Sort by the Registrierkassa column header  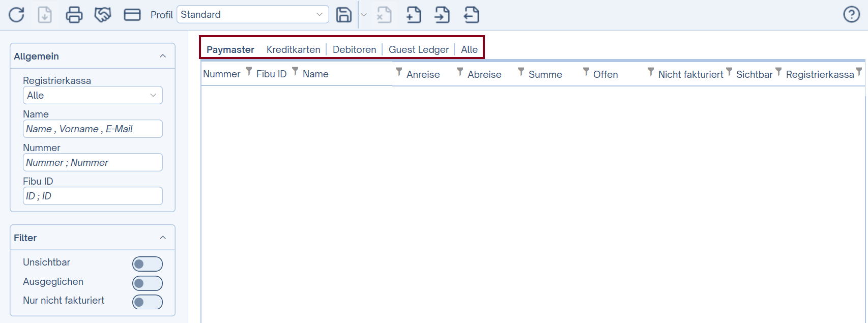(820, 74)
